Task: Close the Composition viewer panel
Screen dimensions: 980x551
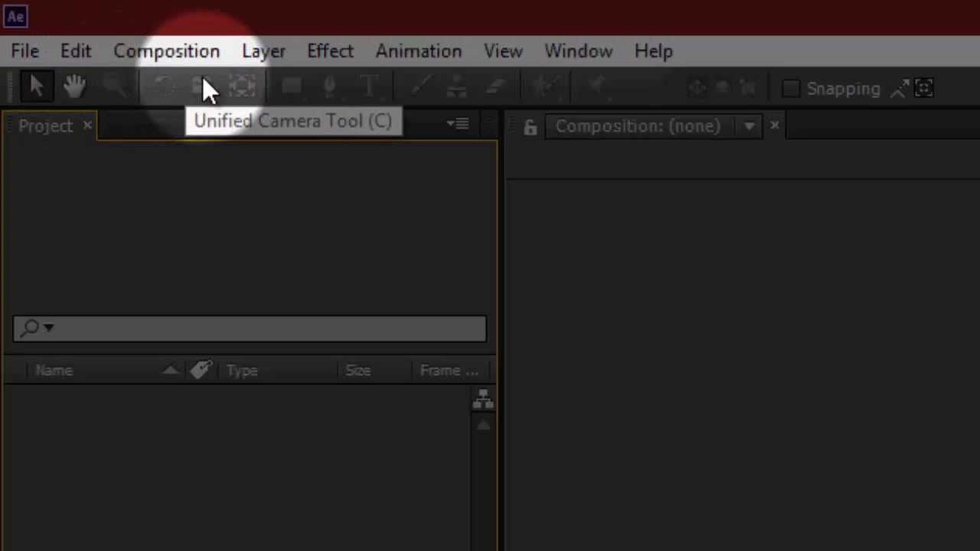Action: point(775,125)
